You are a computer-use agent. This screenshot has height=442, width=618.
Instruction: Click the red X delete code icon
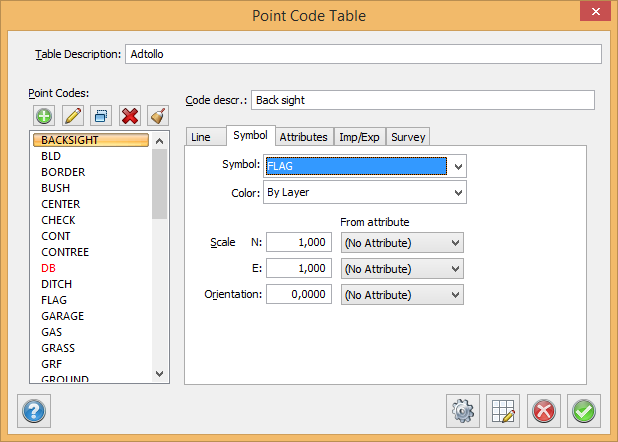[129, 115]
